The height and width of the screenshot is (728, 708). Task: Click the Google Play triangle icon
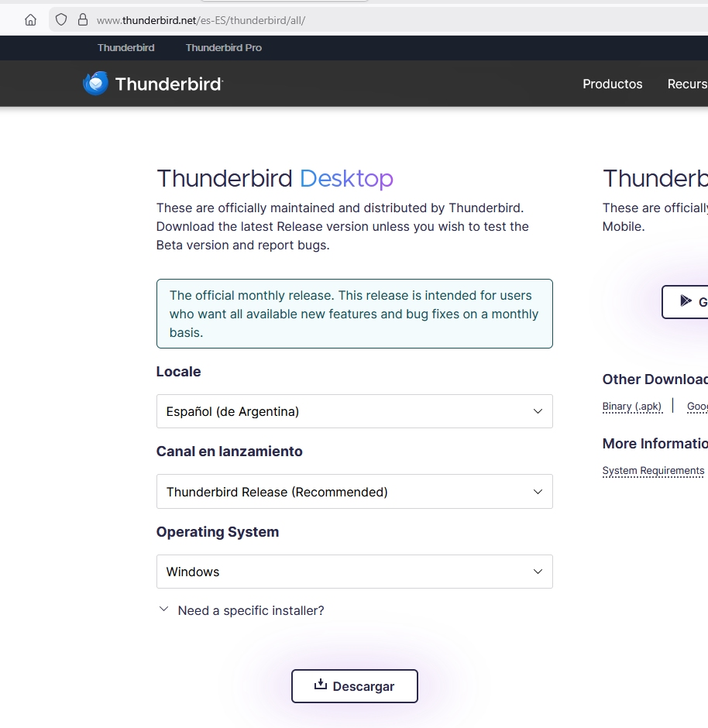(686, 301)
